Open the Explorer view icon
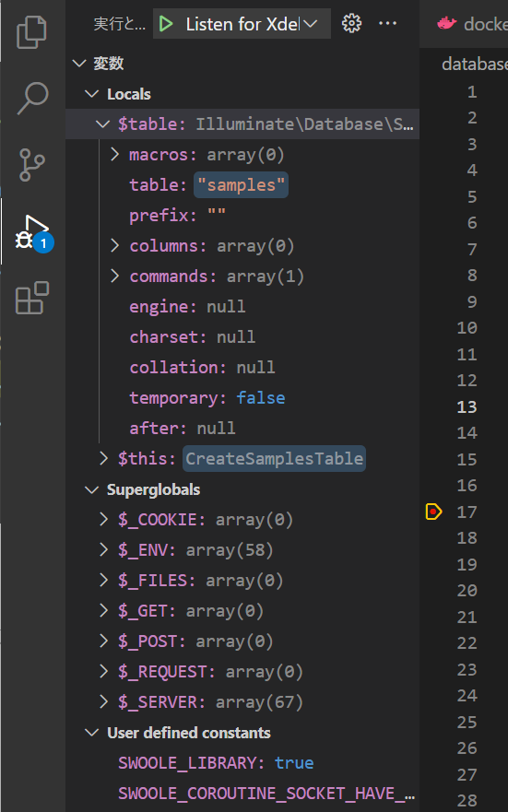 (x=32, y=32)
